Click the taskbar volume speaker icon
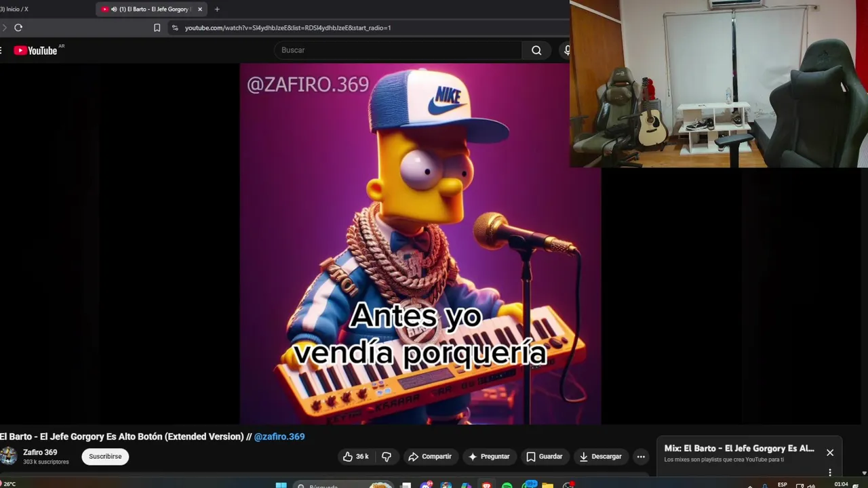 pos(810,485)
